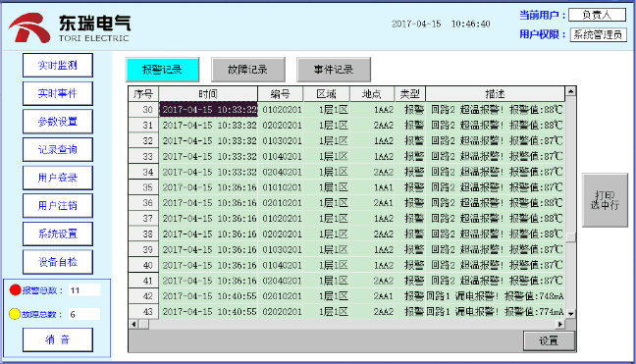Click the 时间 column header
636x364 pixels.
(x=208, y=94)
